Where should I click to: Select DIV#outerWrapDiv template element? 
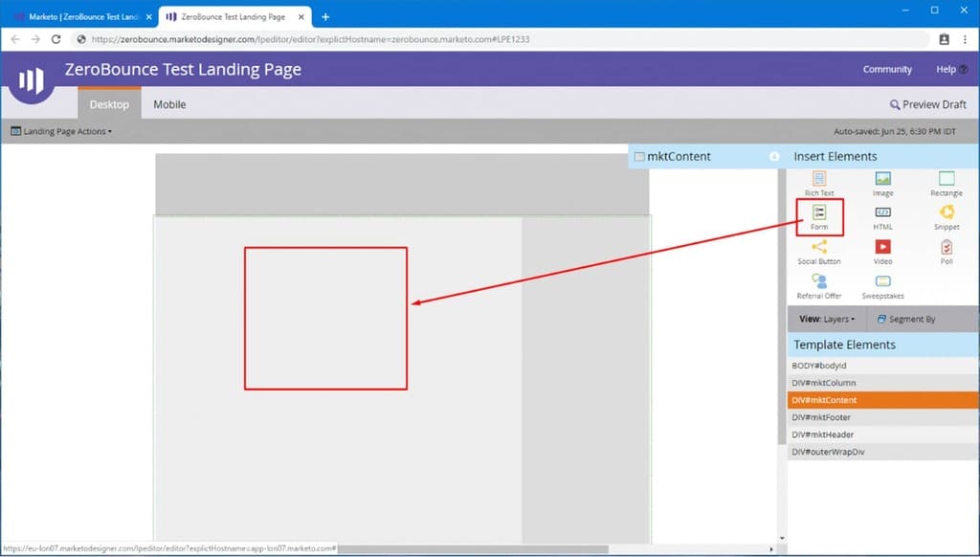882,452
